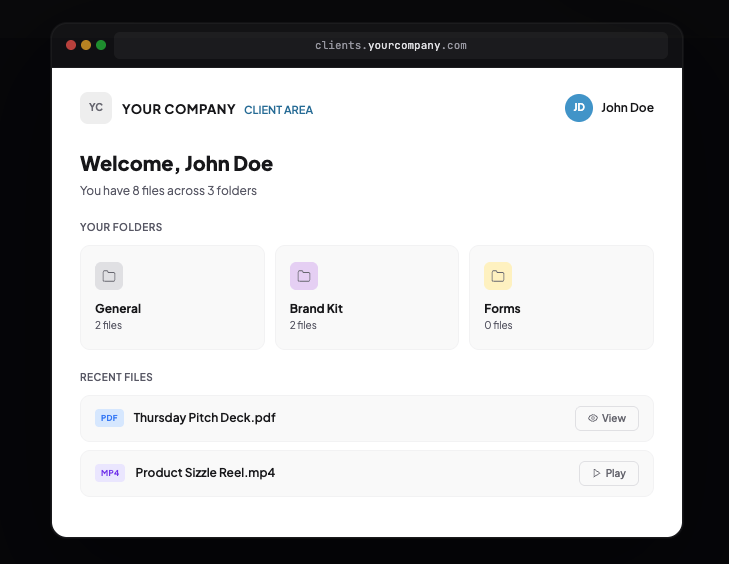
Task: Open the General folder title
Action: 118,309
